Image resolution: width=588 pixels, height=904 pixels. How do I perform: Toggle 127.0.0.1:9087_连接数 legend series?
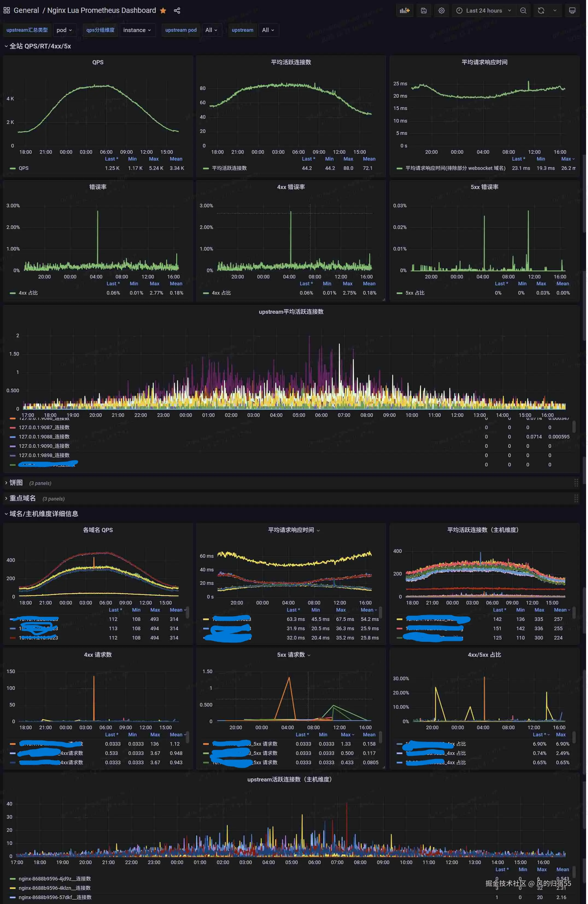pos(44,427)
